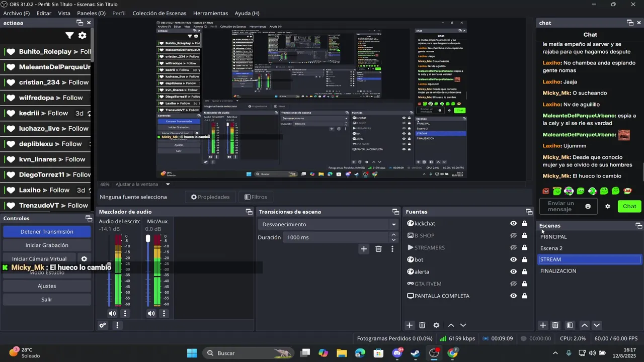The image size is (644, 362).
Task: Open the Desvanecimiento transition dropdown
Action: (x=329, y=224)
